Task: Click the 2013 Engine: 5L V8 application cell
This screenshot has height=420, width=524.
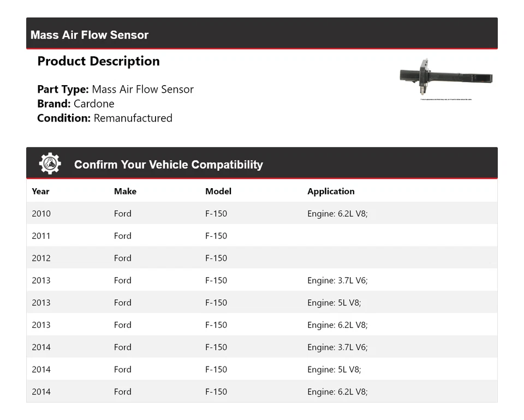Action: (x=334, y=303)
